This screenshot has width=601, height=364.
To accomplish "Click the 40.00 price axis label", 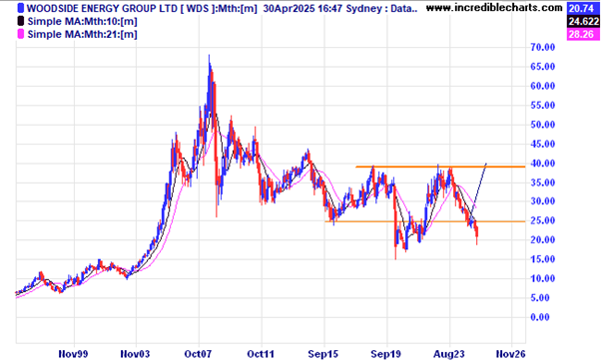I will (543, 164).
